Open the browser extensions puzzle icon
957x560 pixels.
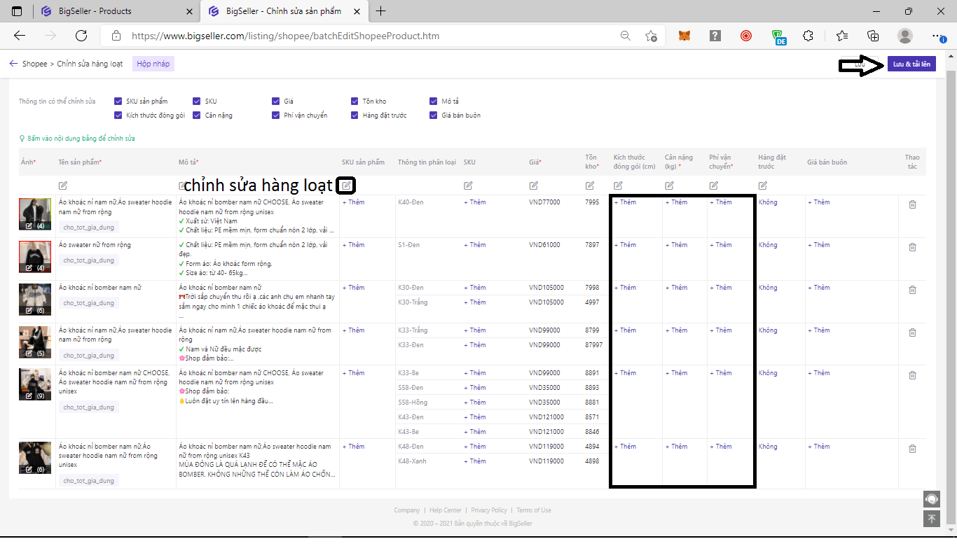(808, 35)
